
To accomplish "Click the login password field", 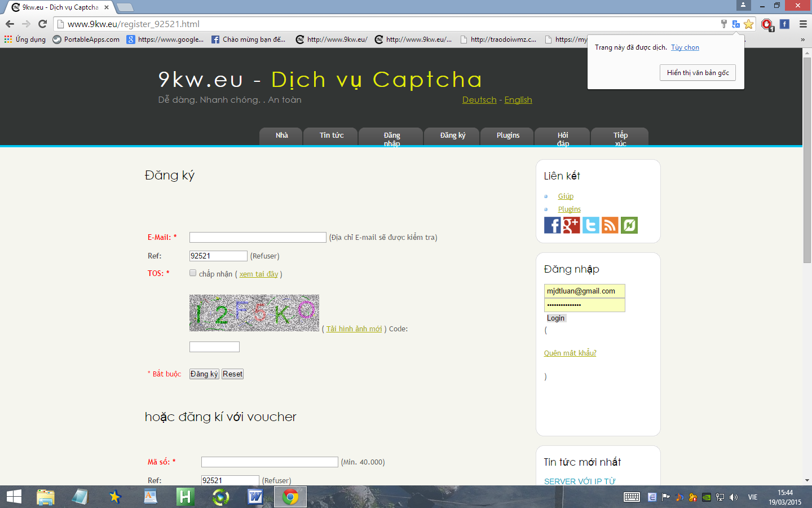I will (584, 305).
